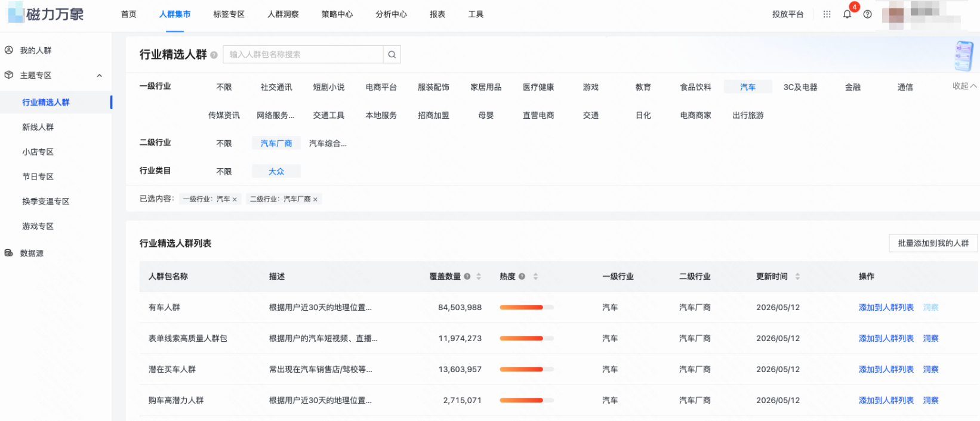Select 不限 for 行业类目
The height and width of the screenshot is (421, 980).
pyautogui.click(x=224, y=172)
